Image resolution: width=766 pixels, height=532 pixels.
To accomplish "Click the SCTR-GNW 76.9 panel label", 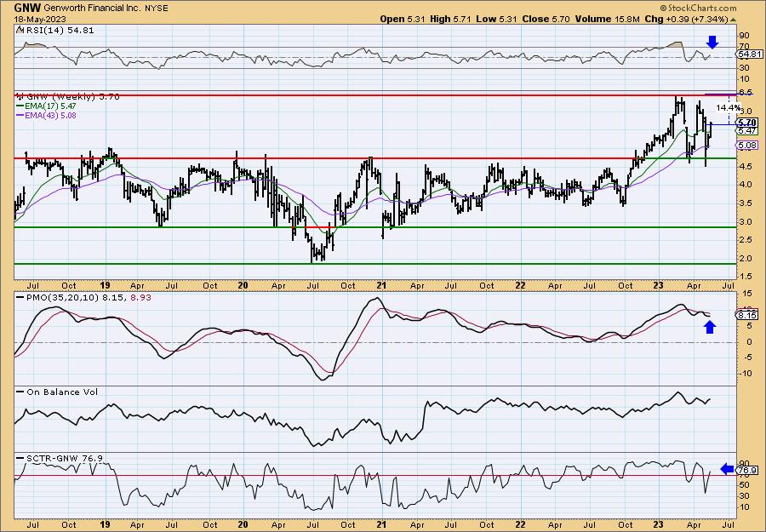I will click(x=60, y=458).
